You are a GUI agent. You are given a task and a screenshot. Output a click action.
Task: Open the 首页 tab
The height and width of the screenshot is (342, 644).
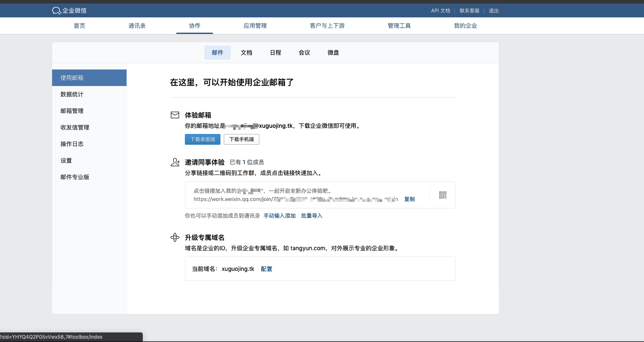click(79, 26)
